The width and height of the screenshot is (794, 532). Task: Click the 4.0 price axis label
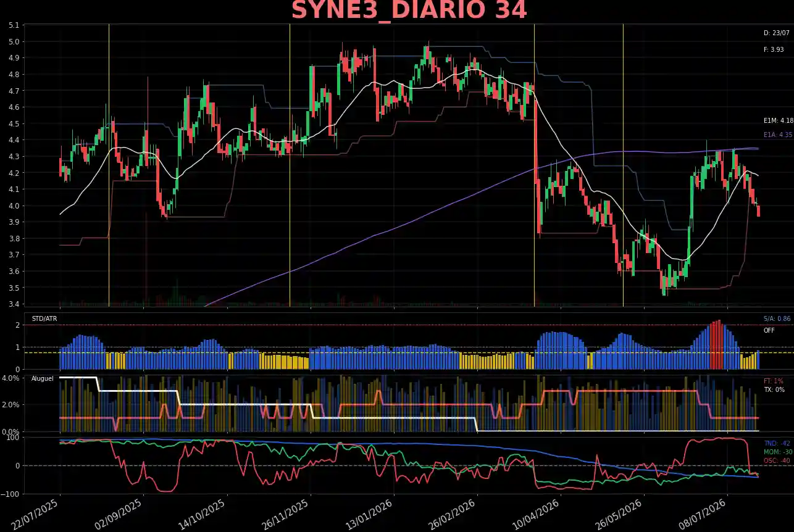pos(14,206)
